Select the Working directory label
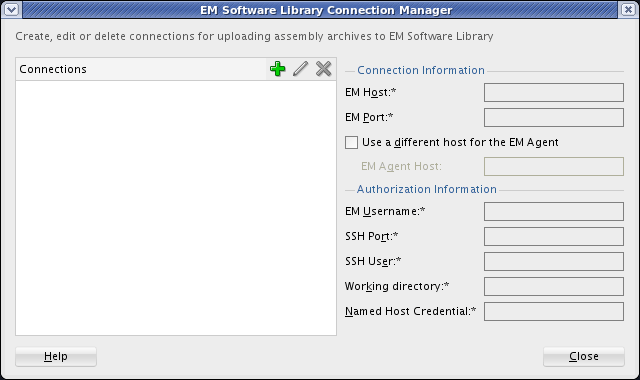Screen dimensions: 640x380 (x=397, y=287)
